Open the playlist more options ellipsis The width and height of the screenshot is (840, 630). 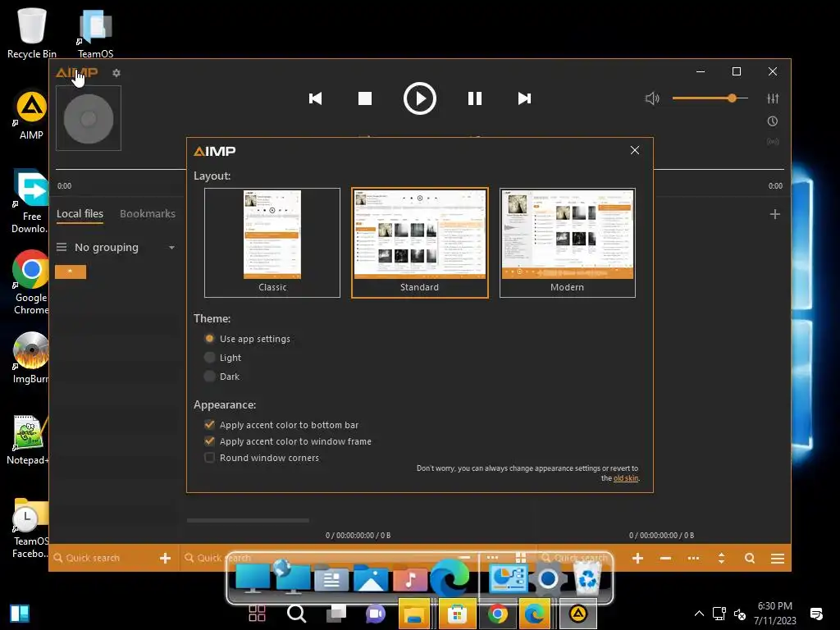tap(693, 559)
